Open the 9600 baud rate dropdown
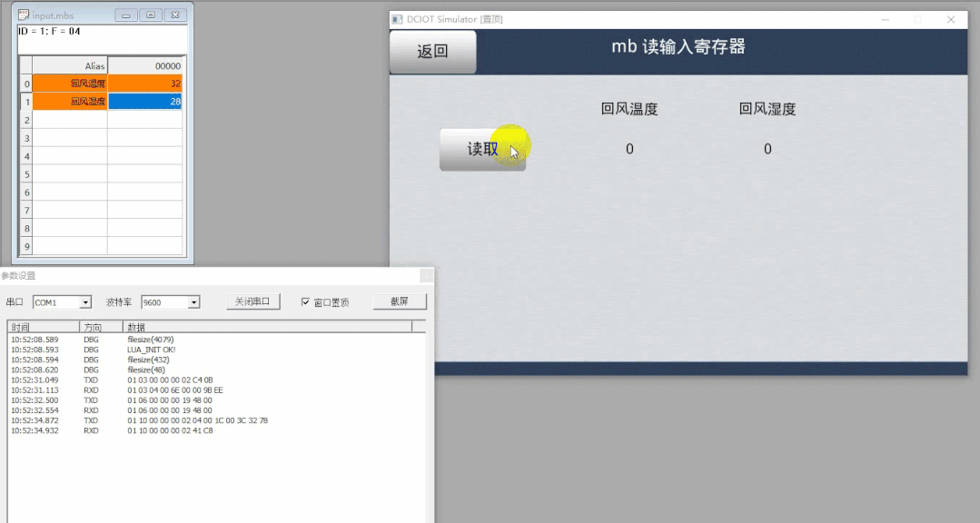 pos(193,302)
